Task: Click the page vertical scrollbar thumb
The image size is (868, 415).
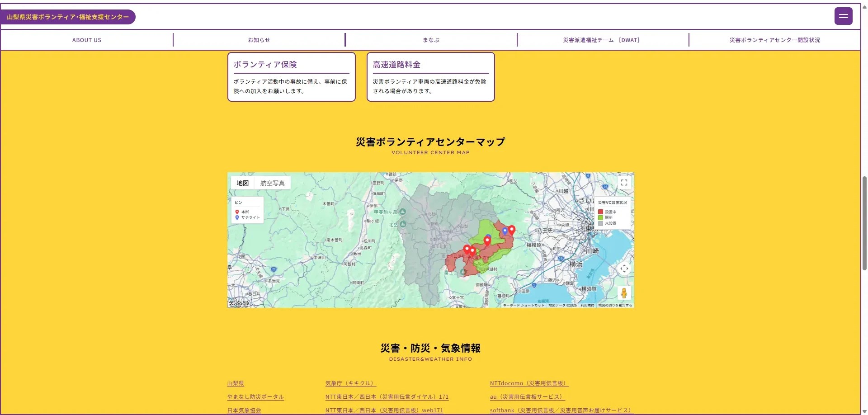Action: (x=864, y=223)
